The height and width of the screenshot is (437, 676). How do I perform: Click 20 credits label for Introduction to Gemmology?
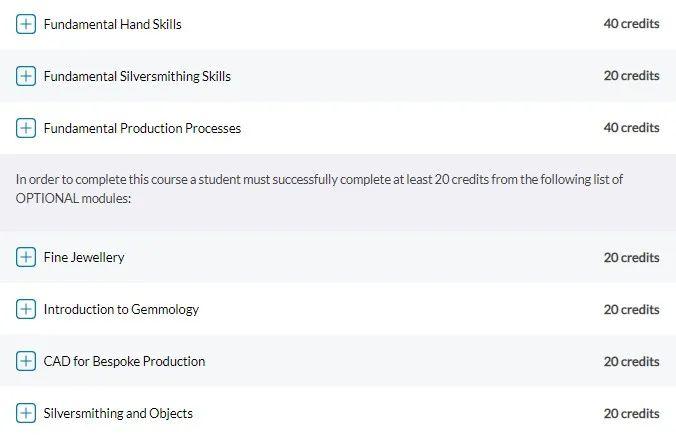[631, 309]
